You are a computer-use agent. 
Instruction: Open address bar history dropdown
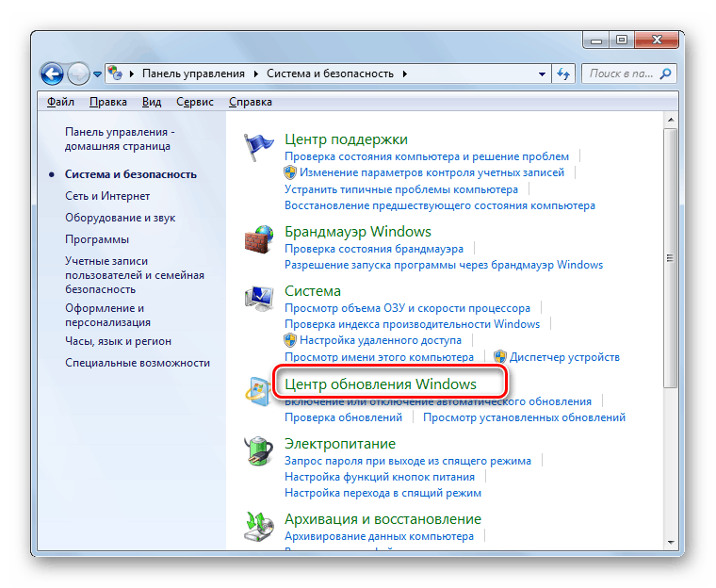click(x=542, y=73)
